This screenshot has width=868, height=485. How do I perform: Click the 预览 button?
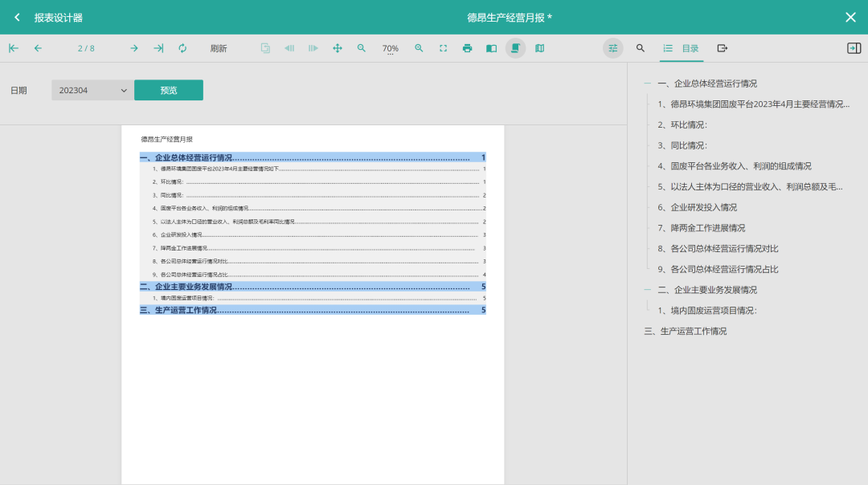click(x=168, y=91)
